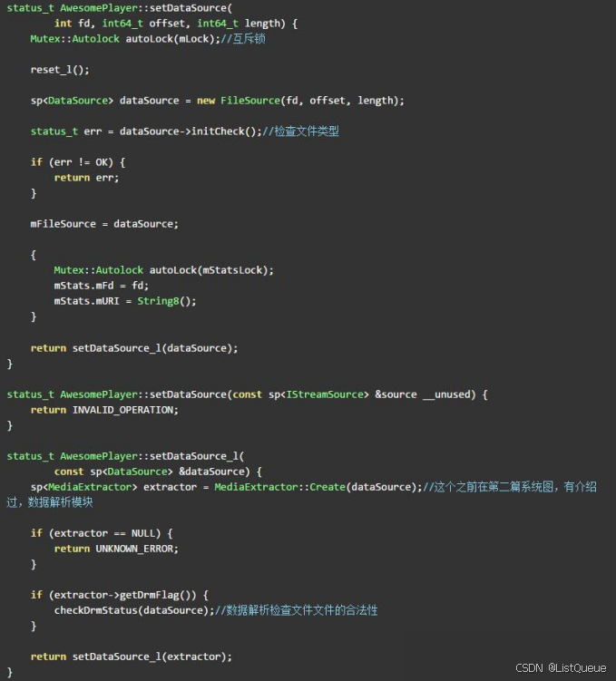
Task: Click 'checkDrmStatus(dataSource);' call
Action: click(134, 610)
